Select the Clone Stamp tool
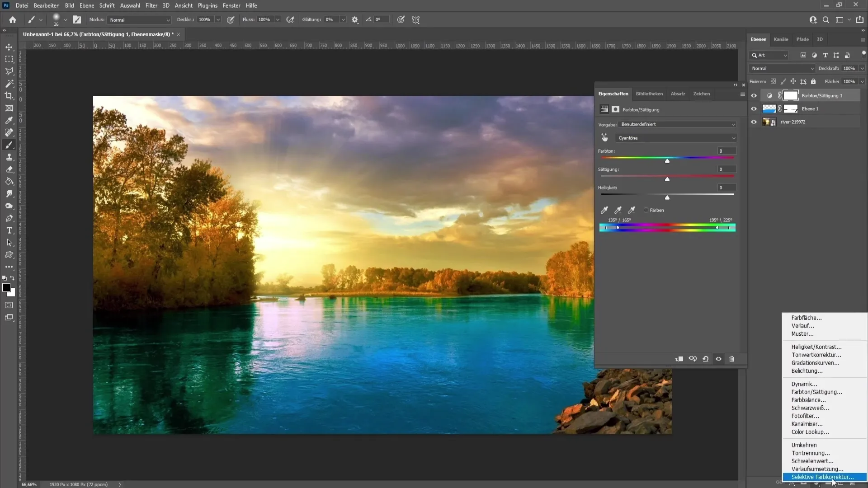The width and height of the screenshot is (868, 488). pyautogui.click(x=9, y=157)
